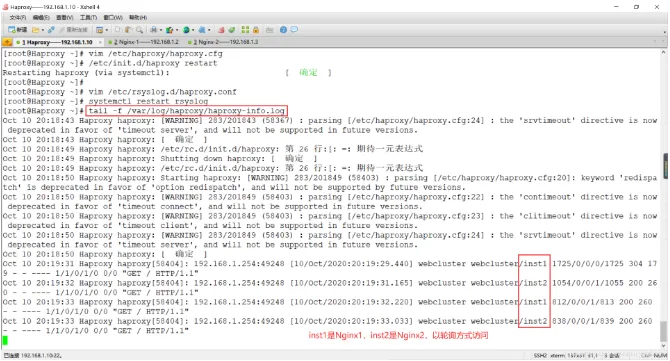Open the 查看(V) menu
The width and height of the screenshot is (670, 361).
pos(65,18)
